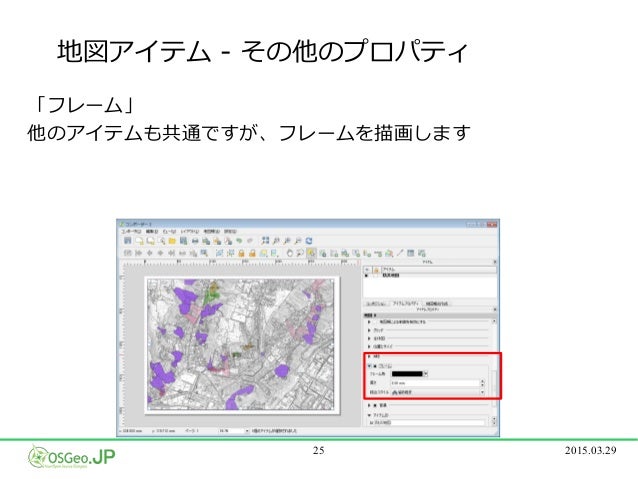Click the Print composer icon

pyautogui.click(x=195, y=241)
